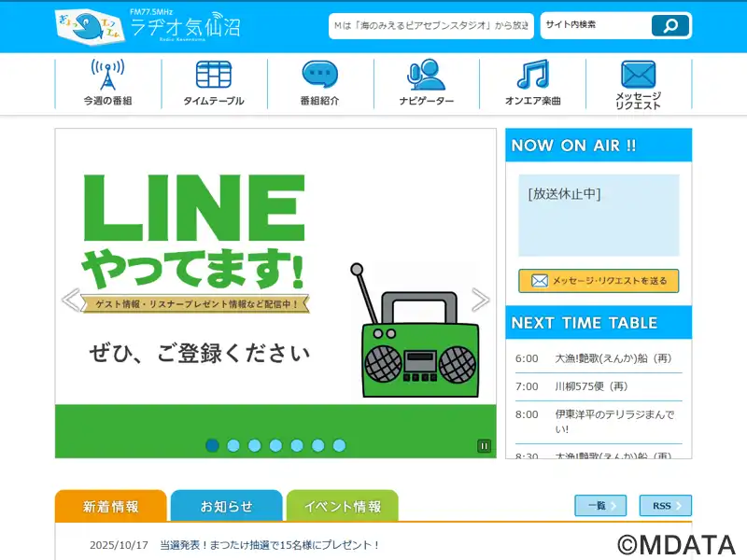The image size is (747, 560).
Task: Open ナビゲーター microphone person icon
Action: click(426, 75)
